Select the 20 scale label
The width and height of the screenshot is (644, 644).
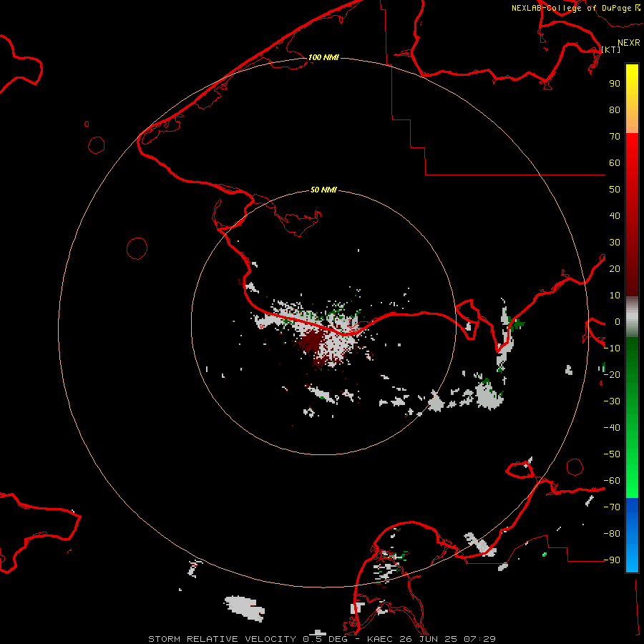[x=615, y=268]
